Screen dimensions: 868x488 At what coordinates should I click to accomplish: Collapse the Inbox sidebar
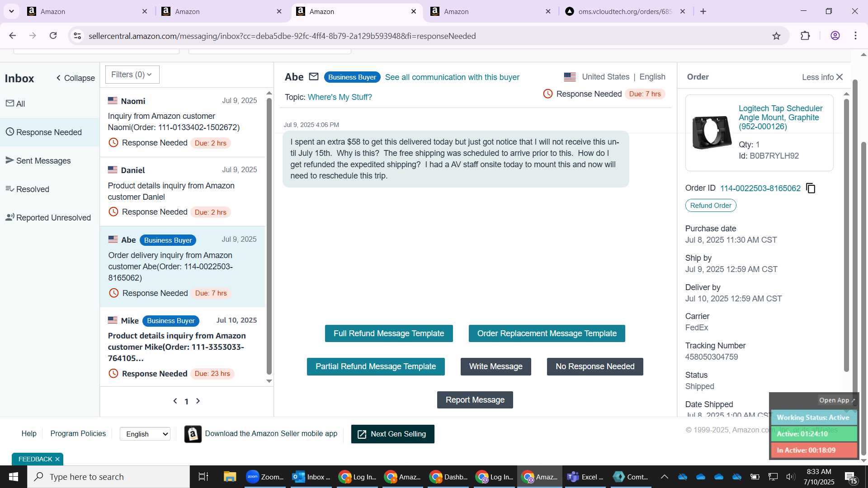[x=75, y=78]
